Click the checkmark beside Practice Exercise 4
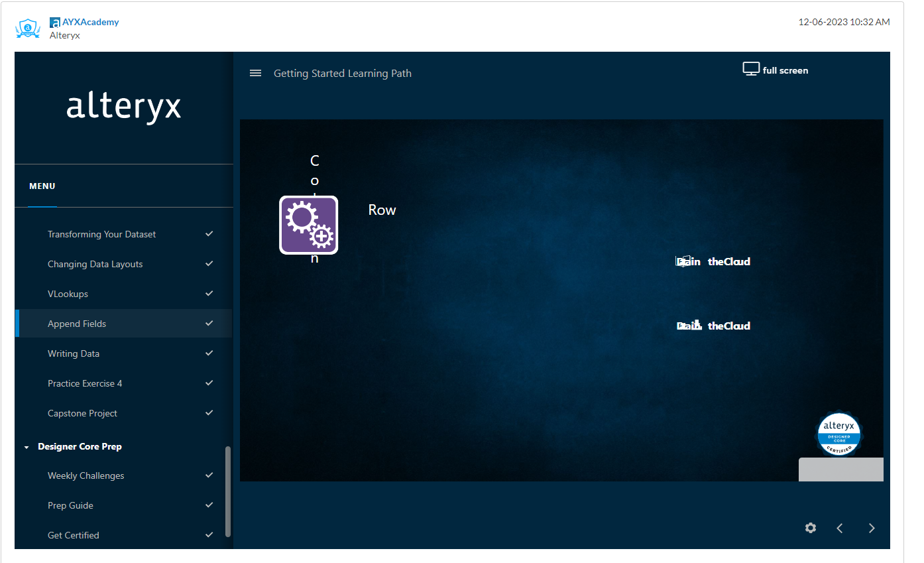Screen dimensions: 924x563 point(209,383)
